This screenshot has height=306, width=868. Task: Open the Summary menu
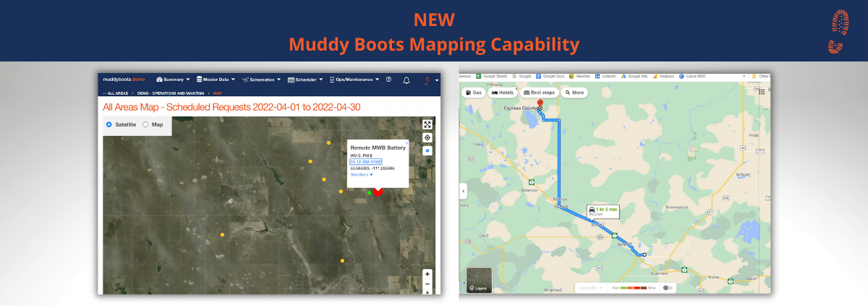173,80
